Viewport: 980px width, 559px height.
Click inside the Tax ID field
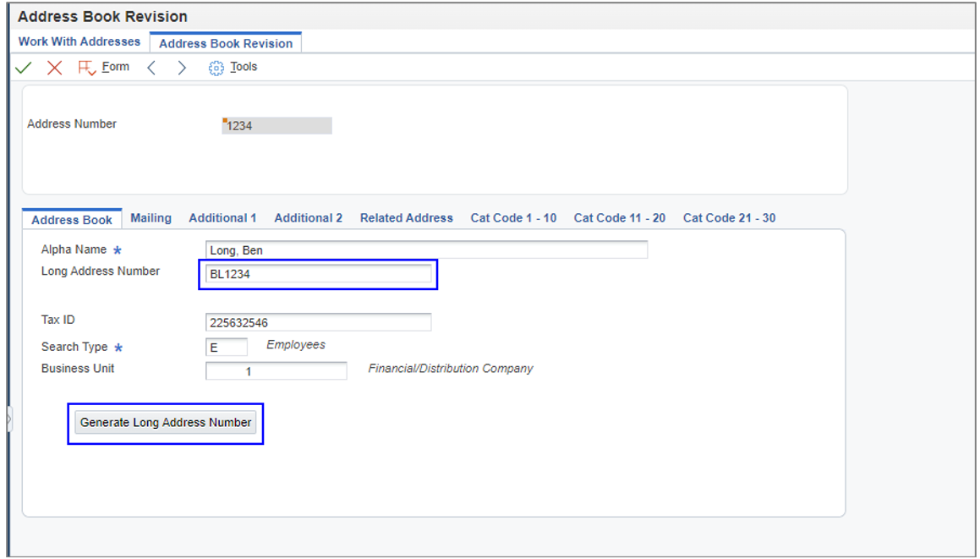317,321
